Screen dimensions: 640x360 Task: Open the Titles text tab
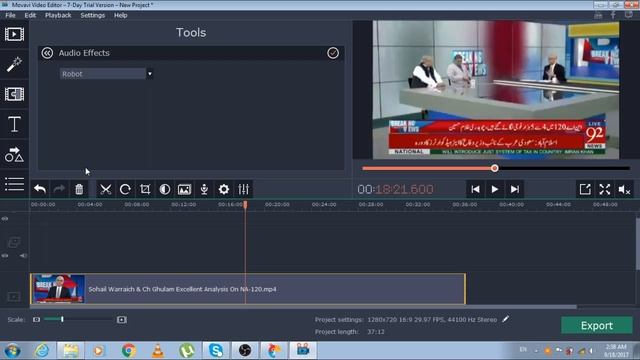point(14,124)
